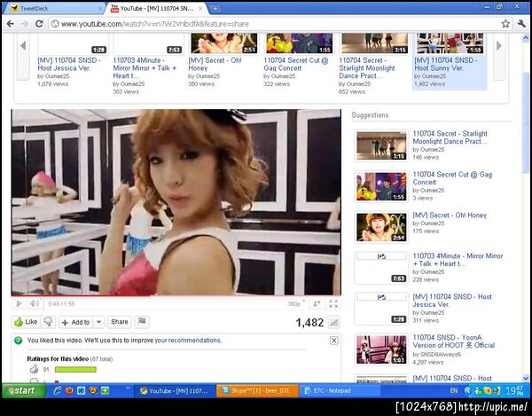Open suggestion 'Starlight Moonlight Dance Pract...'

450,137
